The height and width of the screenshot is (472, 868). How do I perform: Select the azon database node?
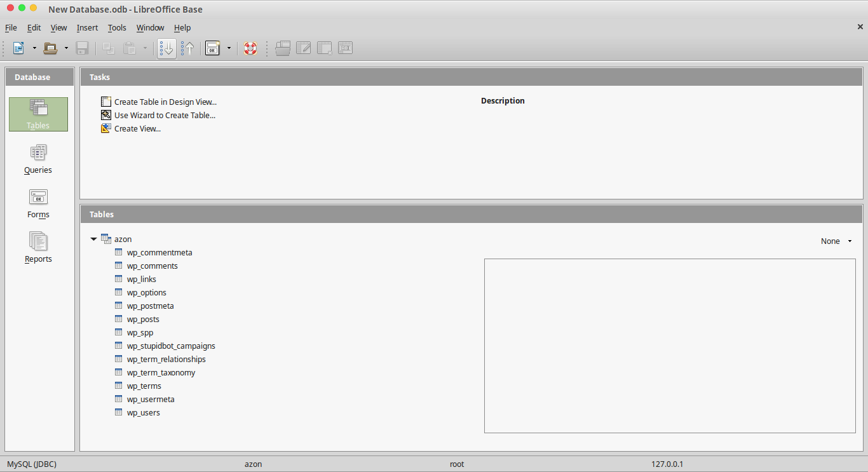tap(123, 239)
